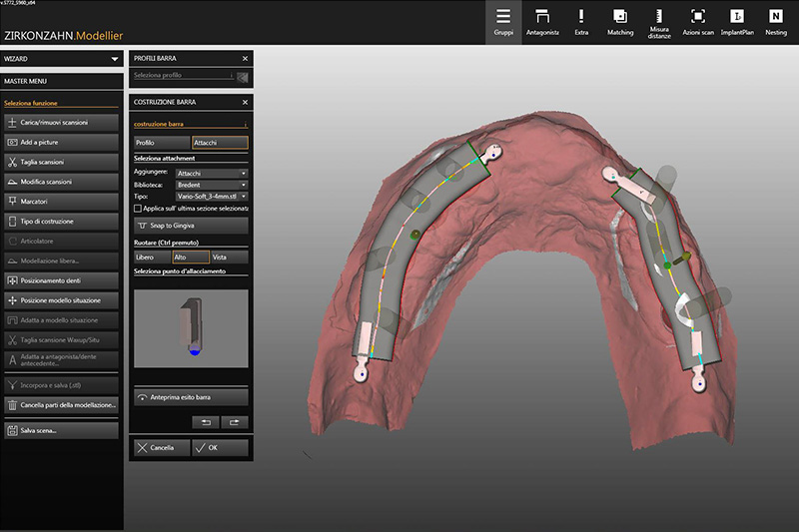Set rotation mode to Libero
The height and width of the screenshot is (532, 799).
[151, 258]
